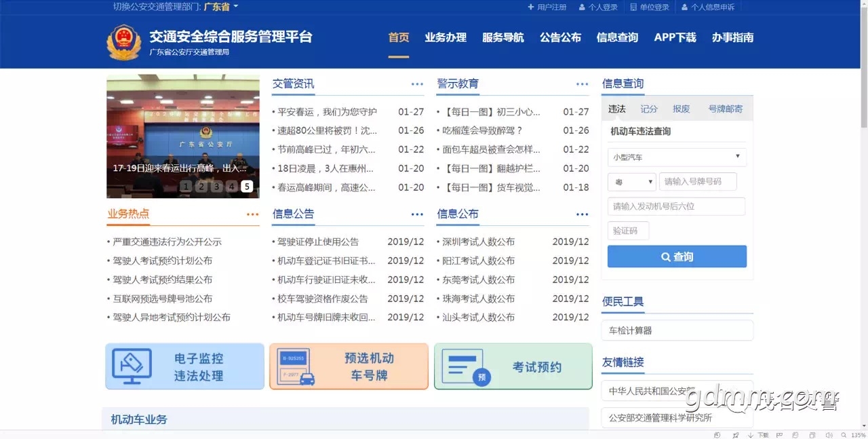Click the police emblem logo
Viewport: 868px width, 439px height.
(124, 42)
